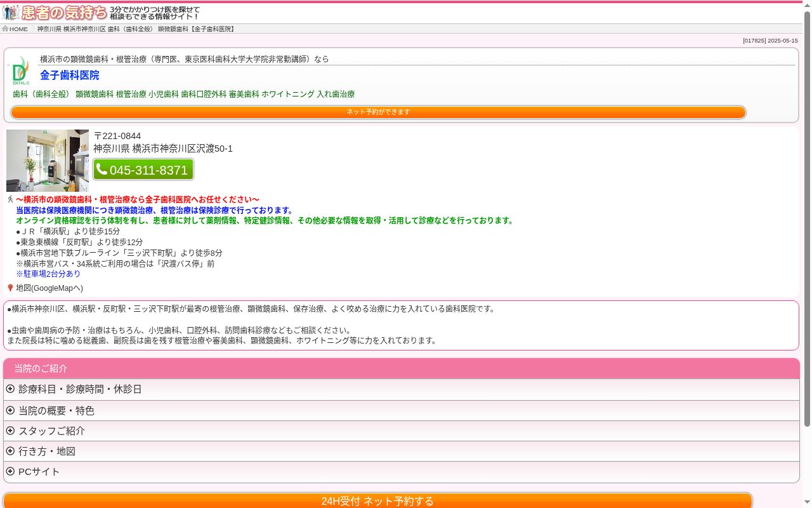Click the HOME house icon in breadcrumb
This screenshot has width=812, height=508.
click(5, 29)
